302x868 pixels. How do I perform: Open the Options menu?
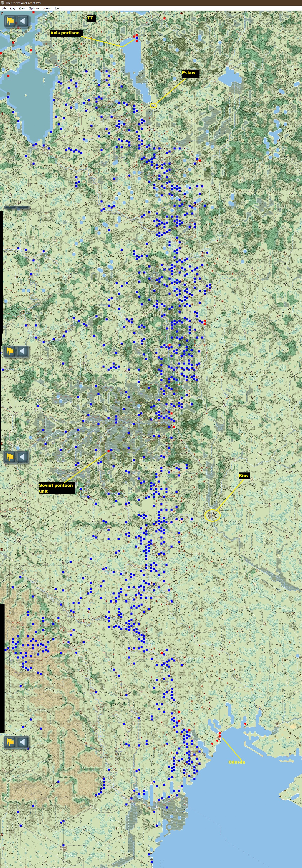pyautogui.click(x=34, y=8)
